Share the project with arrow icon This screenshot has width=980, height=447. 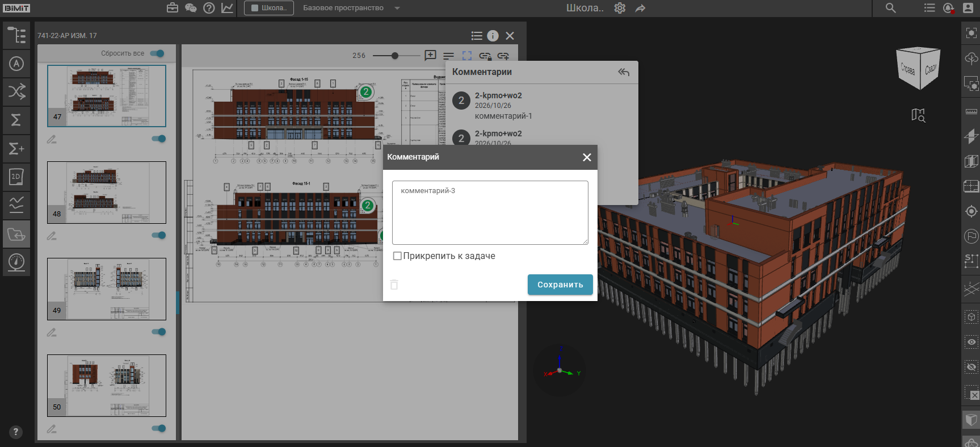point(640,8)
